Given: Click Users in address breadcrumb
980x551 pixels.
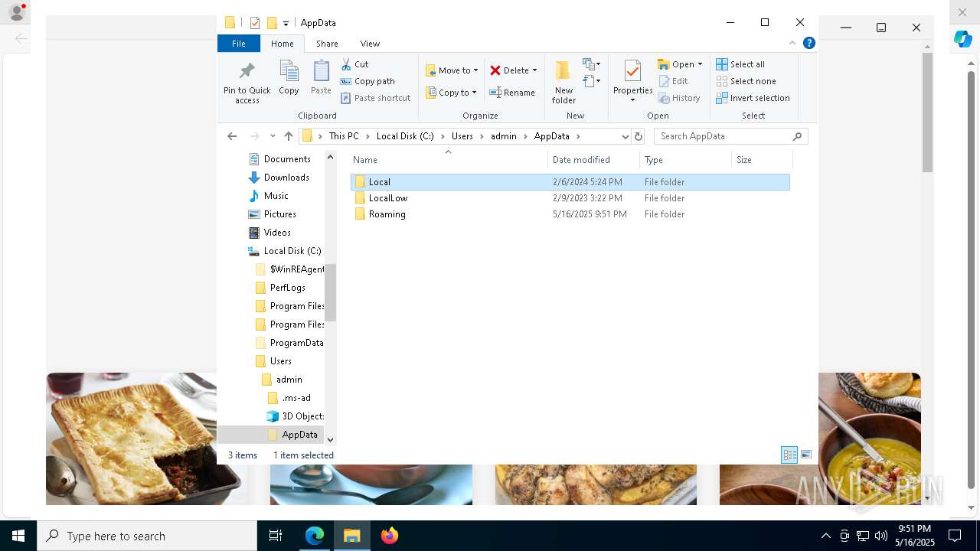Looking at the screenshot, I should click(462, 136).
